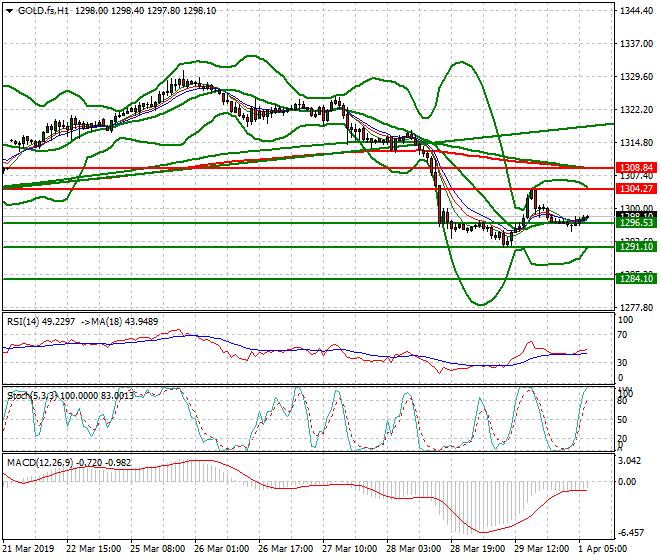660x560 pixels.
Task: Click the MACD 3.042 scale value
Action: [x=630, y=461]
